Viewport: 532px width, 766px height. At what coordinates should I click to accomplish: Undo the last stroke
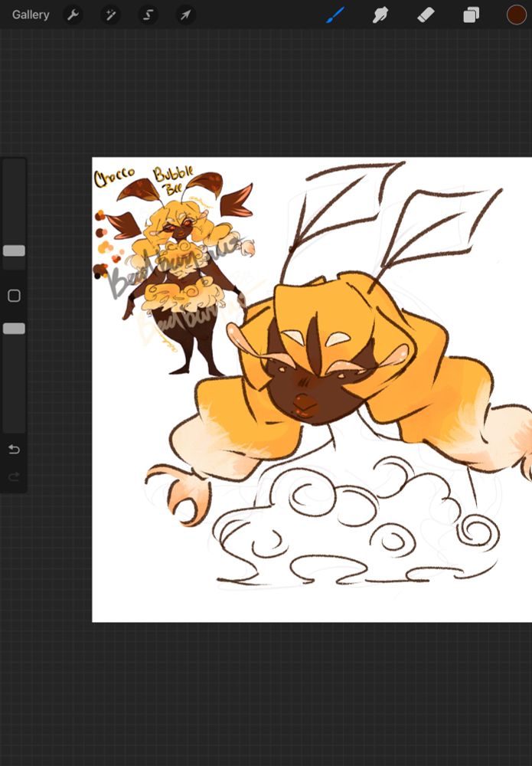[x=14, y=449]
